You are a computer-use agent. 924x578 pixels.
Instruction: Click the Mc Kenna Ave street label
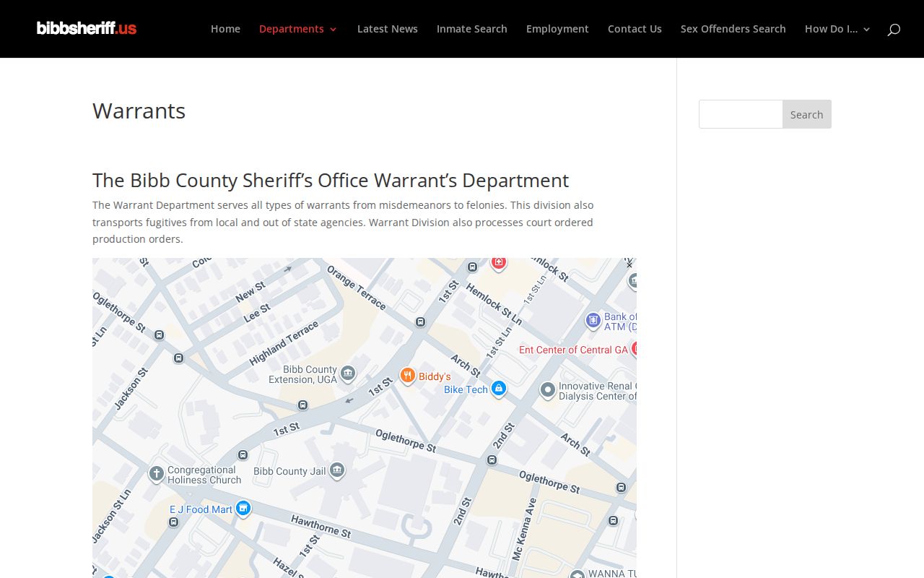[x=526, y=529]
